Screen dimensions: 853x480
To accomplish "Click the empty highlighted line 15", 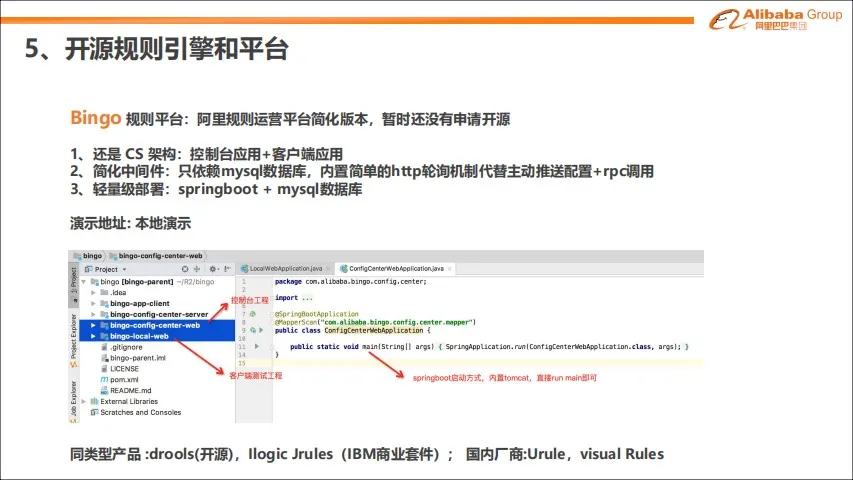I will pyautogui.click(x=488, y=363).
